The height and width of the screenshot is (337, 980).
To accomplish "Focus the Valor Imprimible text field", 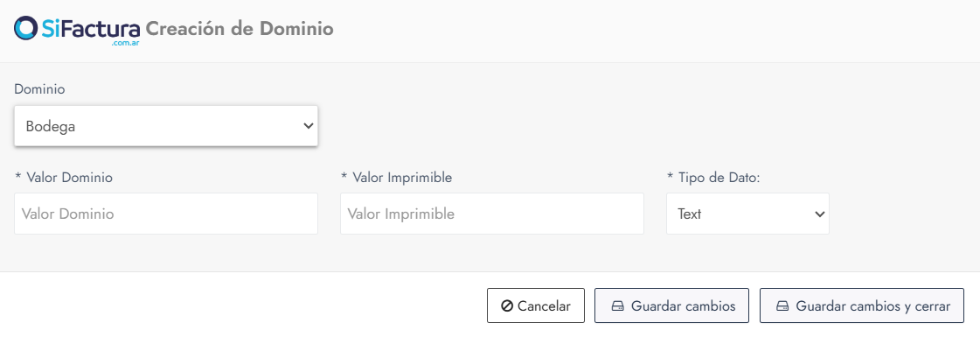I will pyautogui.click(x=492, y=214).
